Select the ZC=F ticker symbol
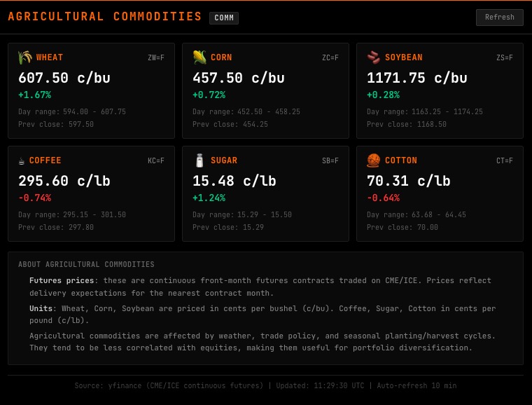This screenshot has width=532, height=405. point(330,58)
